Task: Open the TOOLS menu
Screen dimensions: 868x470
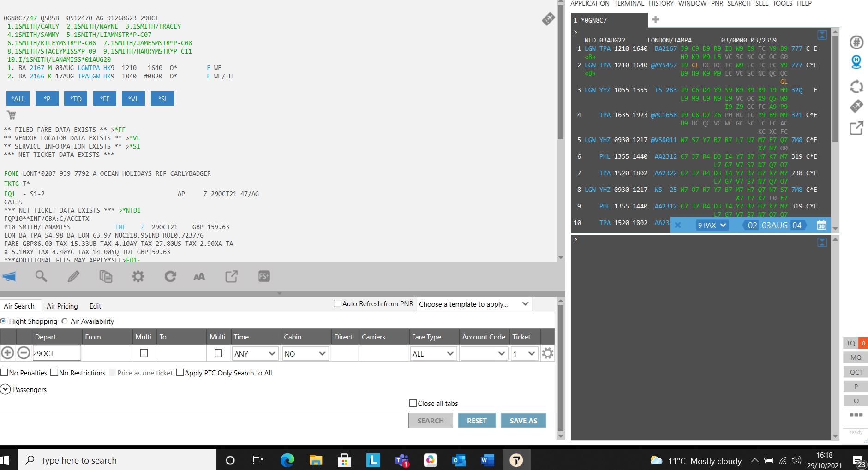Action: click(x=783, y=3)
